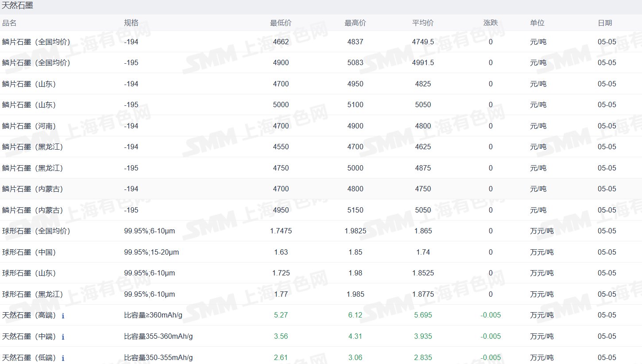Image resolution: width=642 pixels, height=364 pixels.
Task: Select highest price 5150 in 内蒙古 row
Action: coord(355,210)
